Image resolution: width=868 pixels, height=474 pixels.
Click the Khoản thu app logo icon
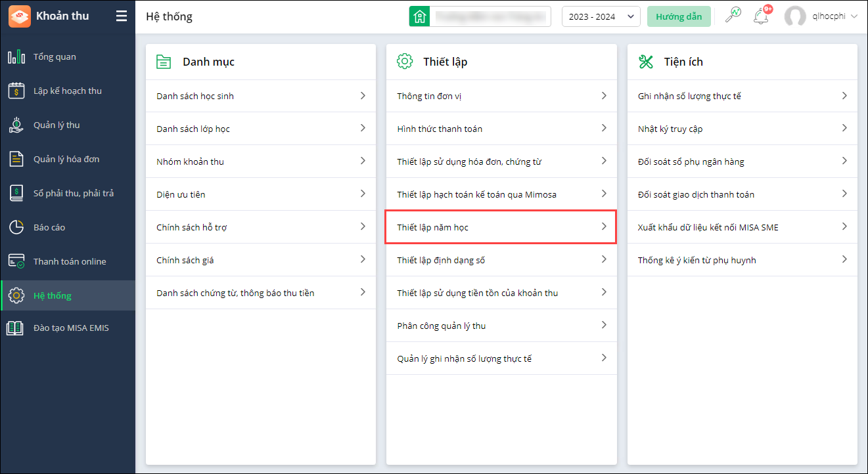[x=19, y=16]
